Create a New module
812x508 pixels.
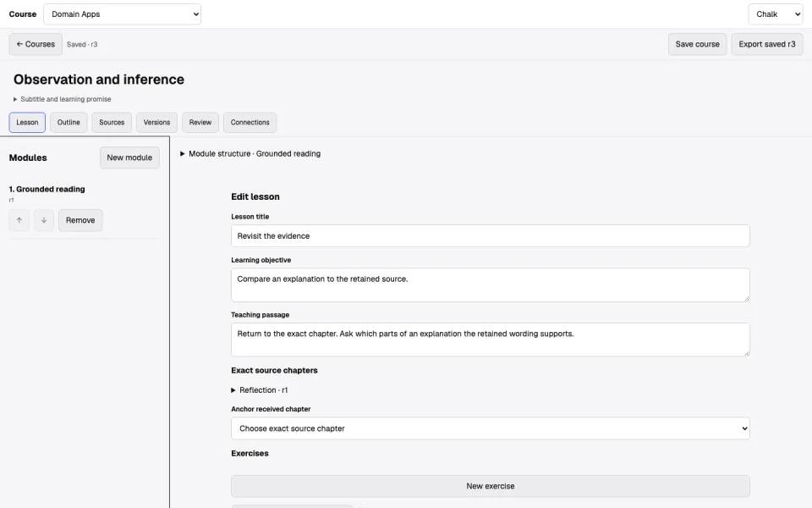point(129,157)
